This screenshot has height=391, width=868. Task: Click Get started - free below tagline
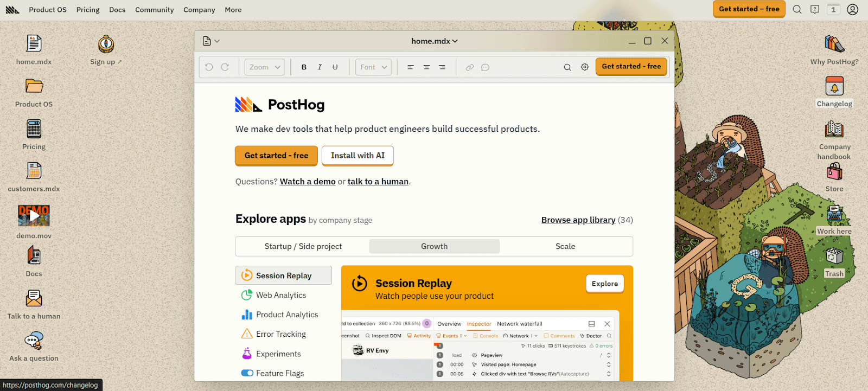(x=276, y=156)
